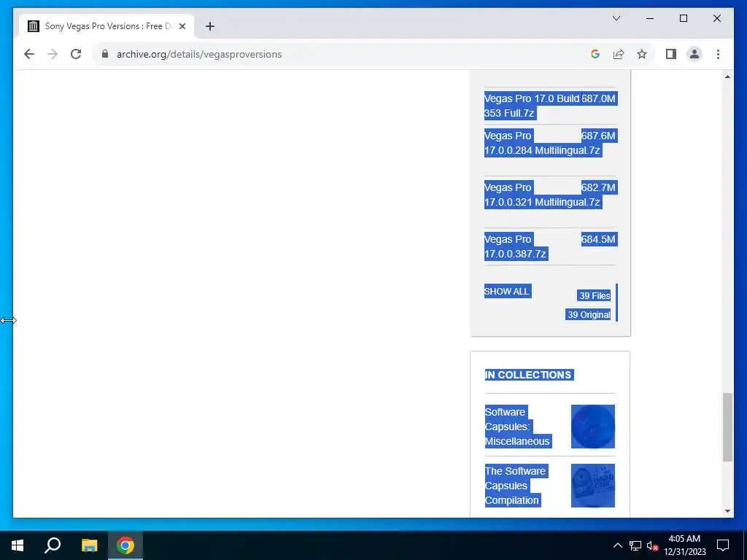
Task: Open the notification center icon
Action: [x=723, y=545]
